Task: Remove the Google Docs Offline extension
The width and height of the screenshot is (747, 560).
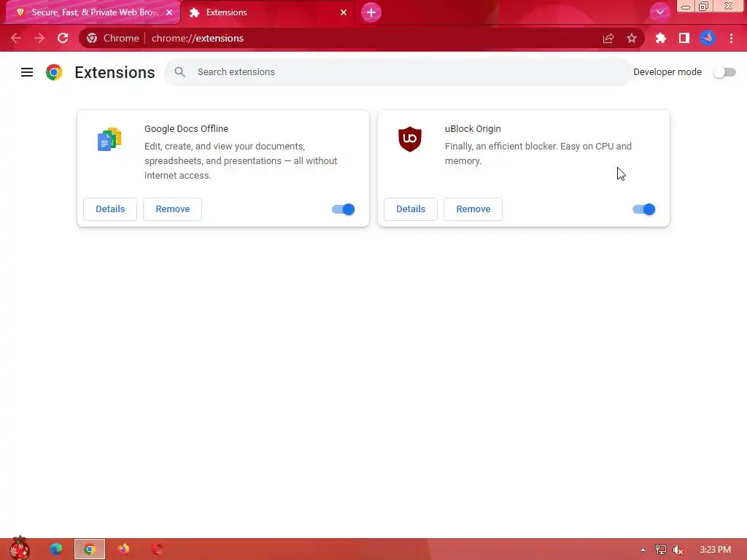Action: coord(172,209)
